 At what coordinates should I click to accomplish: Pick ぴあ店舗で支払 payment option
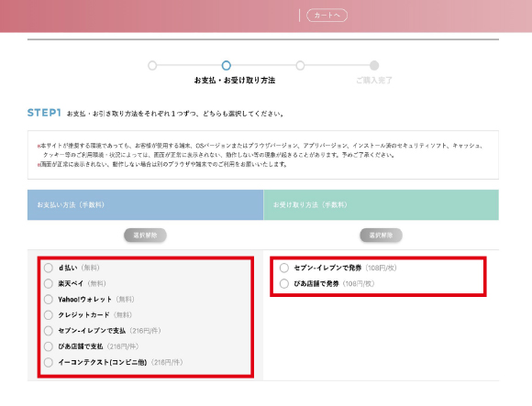(49, 346)
